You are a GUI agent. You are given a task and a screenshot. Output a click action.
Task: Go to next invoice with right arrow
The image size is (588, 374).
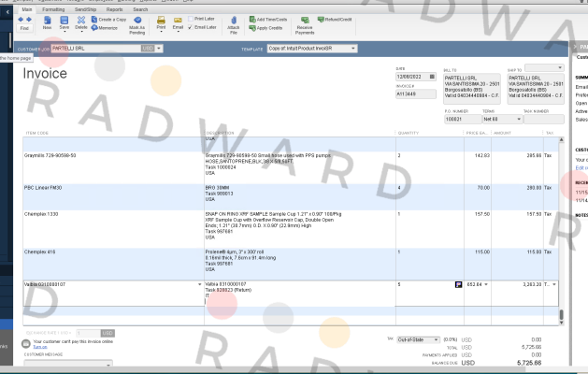pyautogui.click(x=28, y=19)
